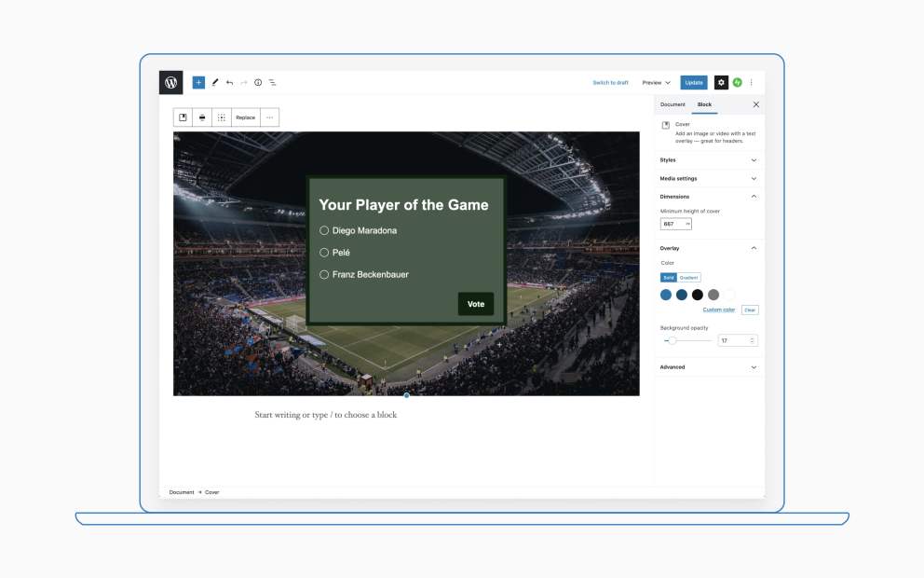
Task: Switch to the Block tab
Action: (704, 104)
